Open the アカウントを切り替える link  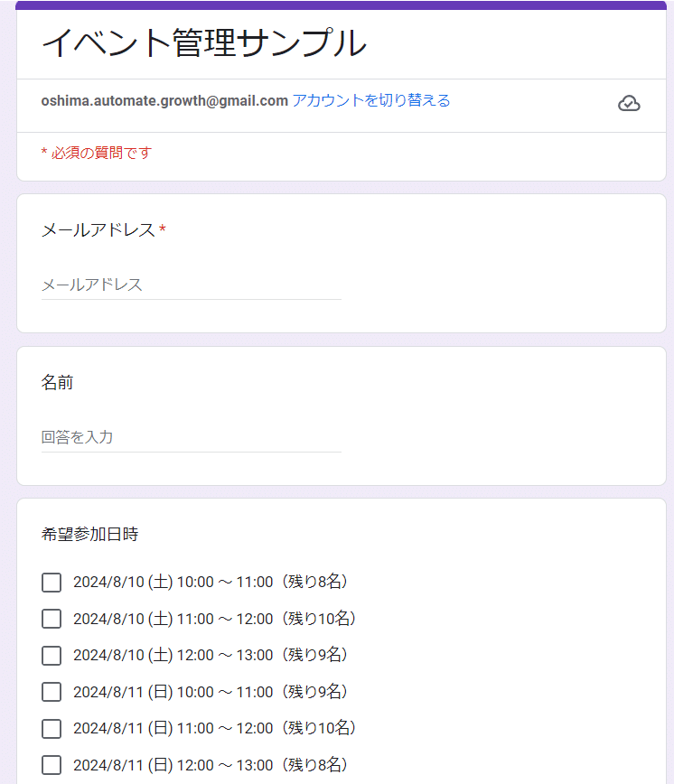pos(371,100)
